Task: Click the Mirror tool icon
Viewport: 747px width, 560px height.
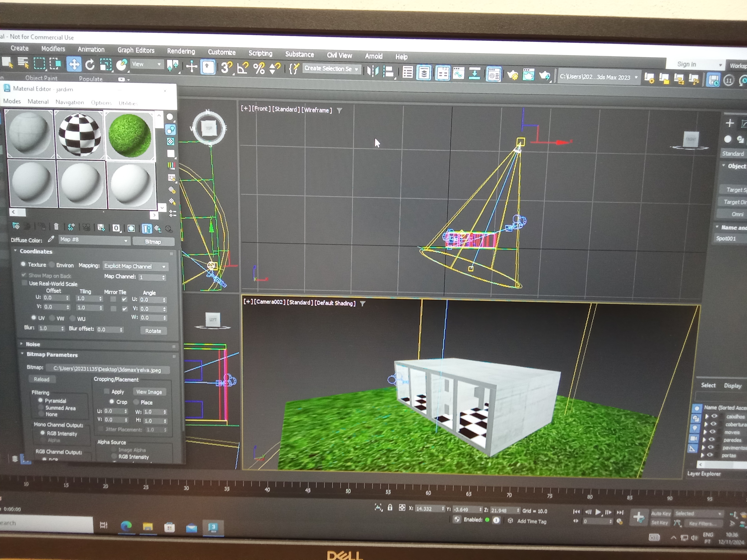Action: [x=373, y=71]
